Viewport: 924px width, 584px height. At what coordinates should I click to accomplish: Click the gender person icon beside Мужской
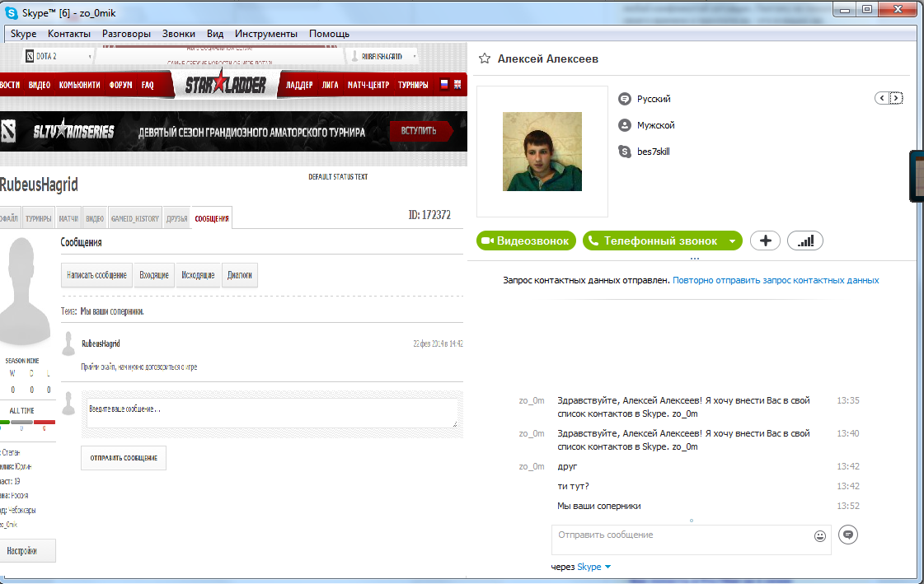[625, 125]
